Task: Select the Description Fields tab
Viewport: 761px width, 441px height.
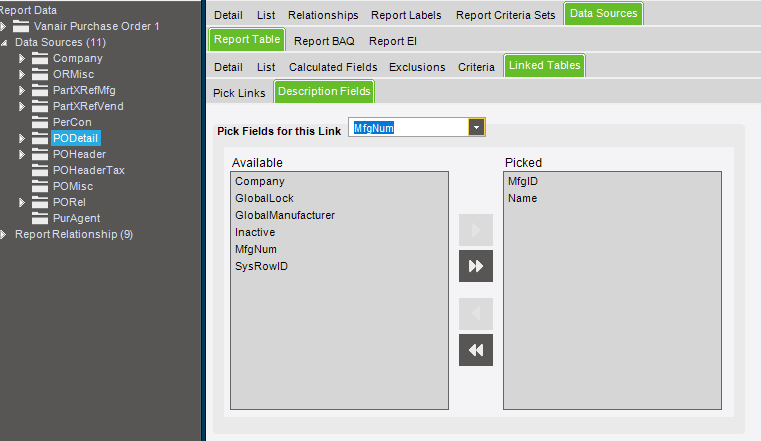Action: tap(324, 91)
